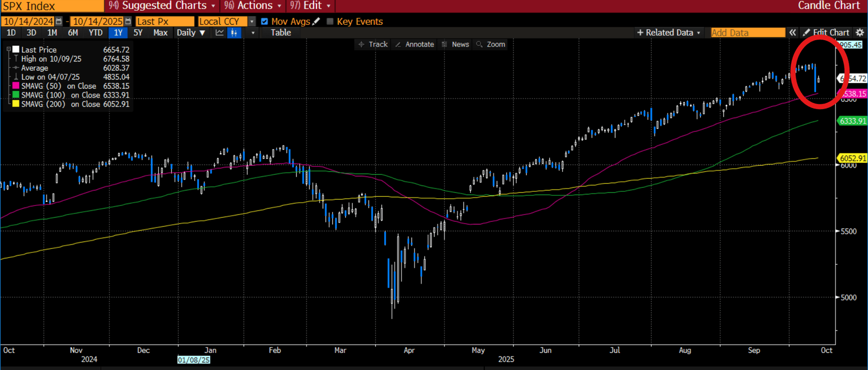
Task: Open chart settings gear icon
Action: pyautogui.click(x=860, y=33)
